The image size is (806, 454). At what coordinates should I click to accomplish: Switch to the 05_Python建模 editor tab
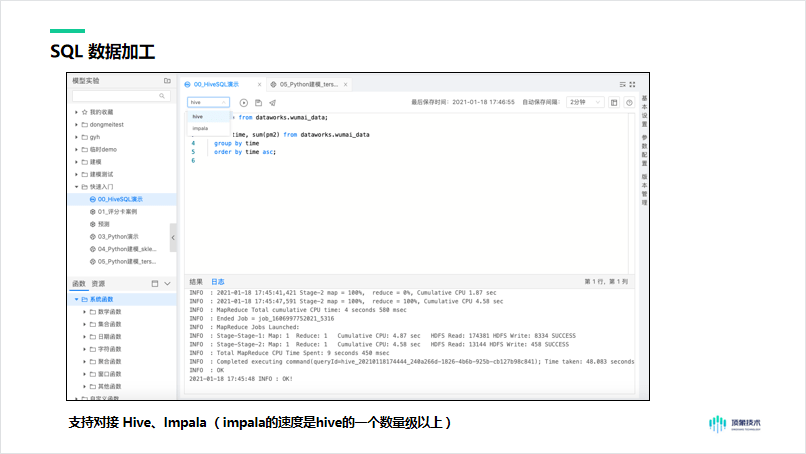coord(315,85)
